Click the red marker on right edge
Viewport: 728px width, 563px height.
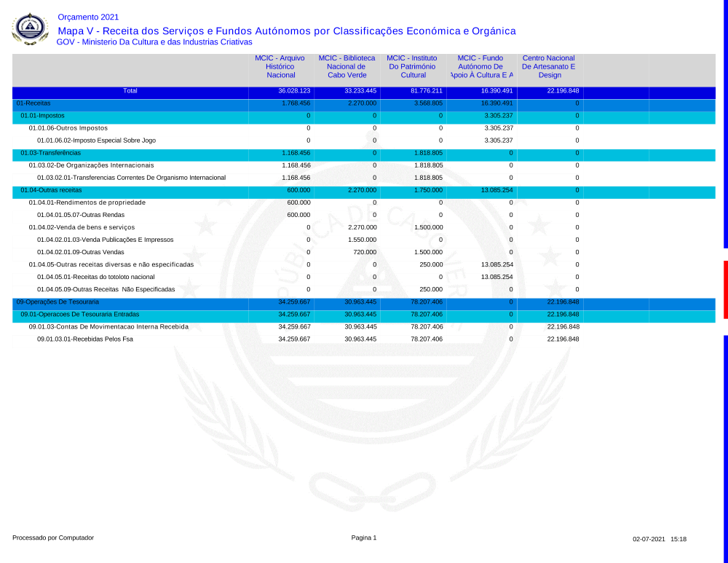pyautogui.click(x=725, y=279)
